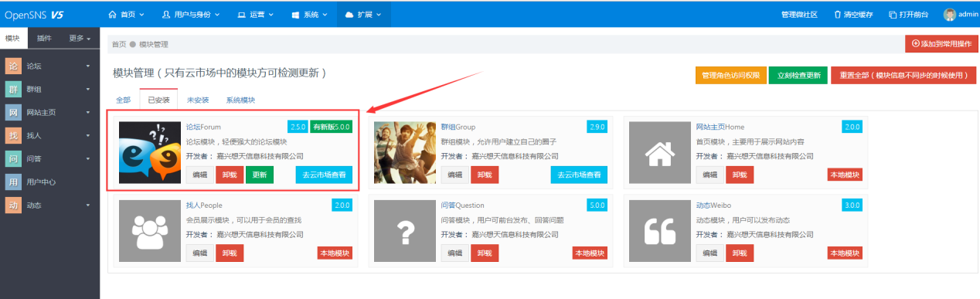980x299 pixels.
Task: Click the 论 forum icon in sidebar
Action: pyautogui.click(x=13, y=66)
